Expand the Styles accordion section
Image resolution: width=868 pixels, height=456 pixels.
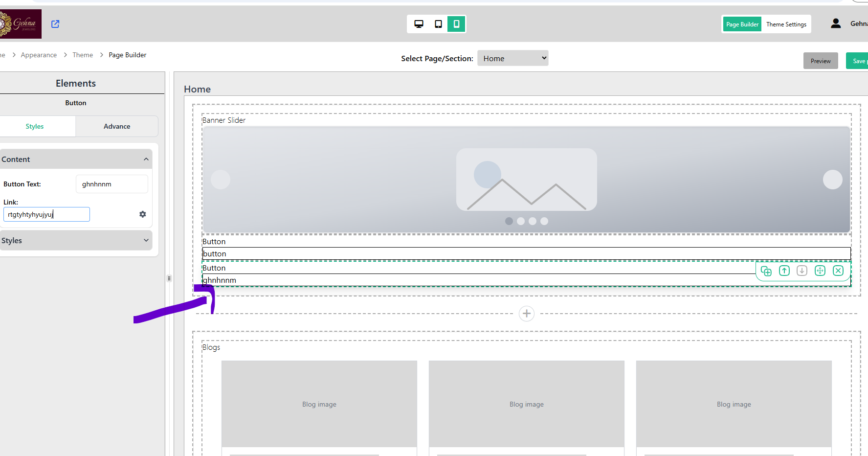tap(76, 240)
